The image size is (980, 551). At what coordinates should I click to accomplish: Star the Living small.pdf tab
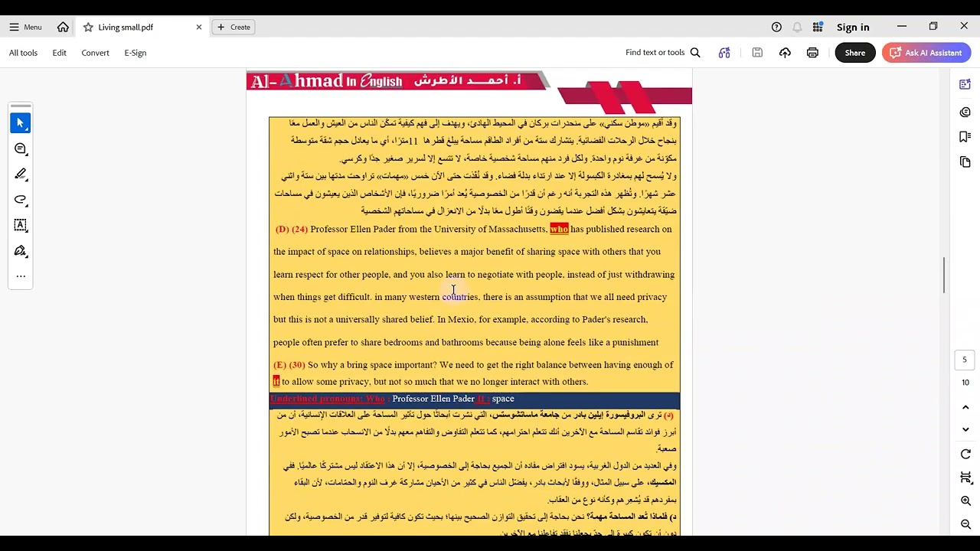(88, 27)
